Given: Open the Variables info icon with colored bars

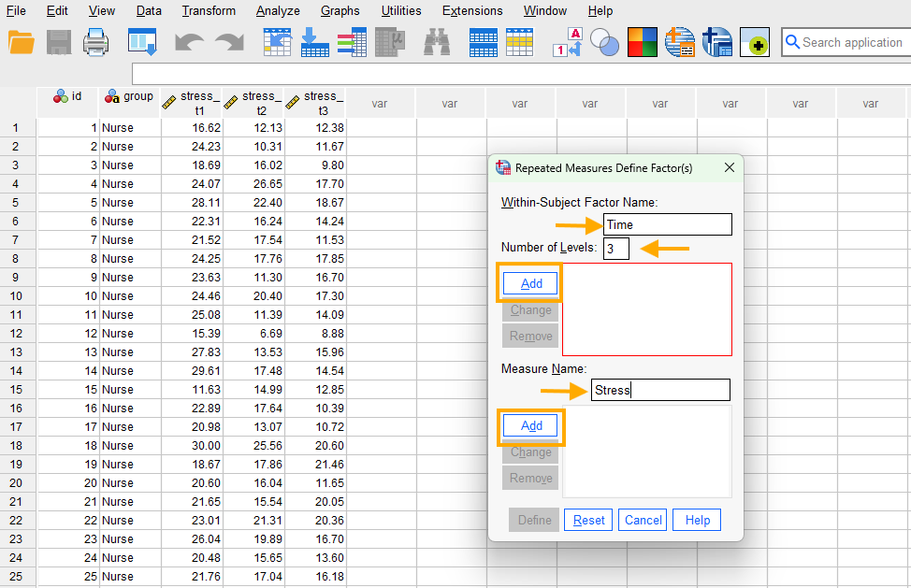Looking at the screenshot, I should (352, 42).
